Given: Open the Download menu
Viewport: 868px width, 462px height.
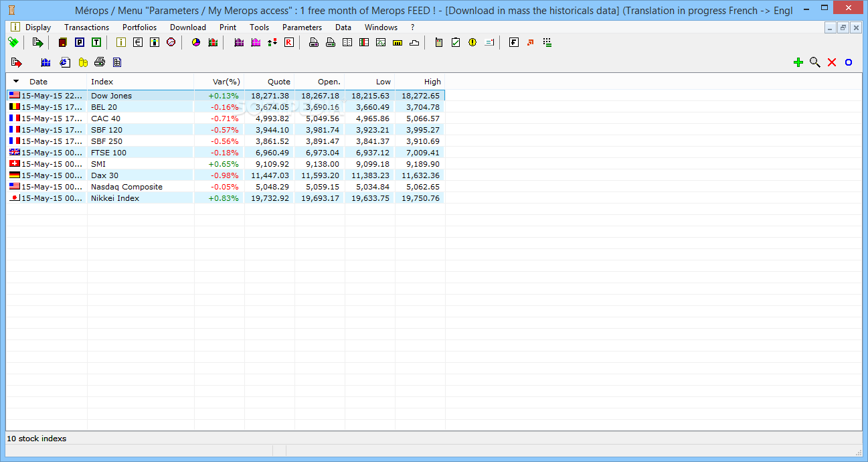Looking at the screenshot, I should tap(188, 27).
